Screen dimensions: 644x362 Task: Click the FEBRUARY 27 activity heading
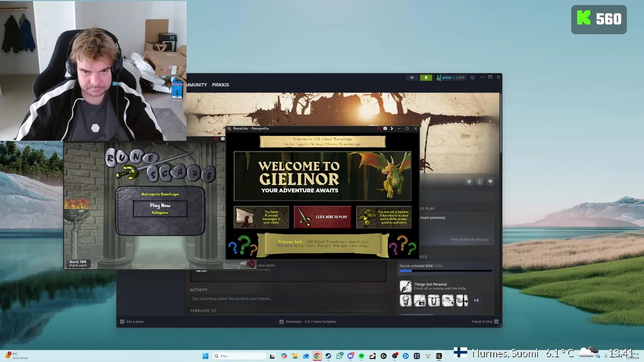coord(203,311)
